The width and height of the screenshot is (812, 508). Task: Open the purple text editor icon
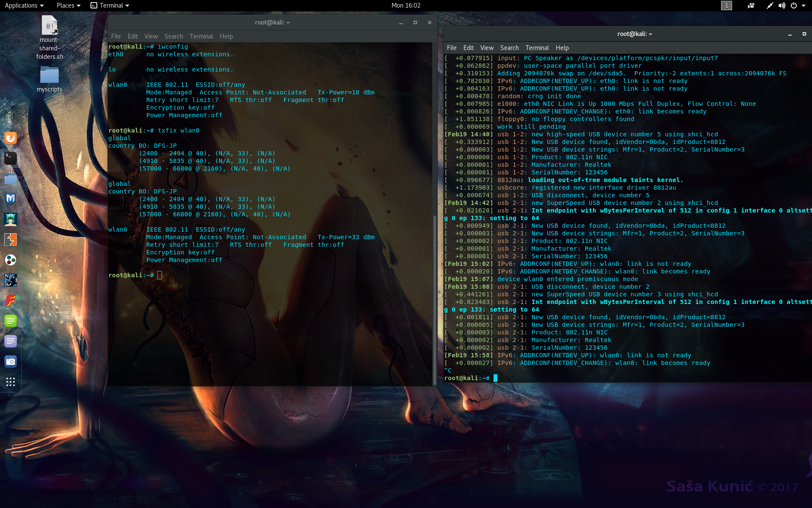click(11, 341)
